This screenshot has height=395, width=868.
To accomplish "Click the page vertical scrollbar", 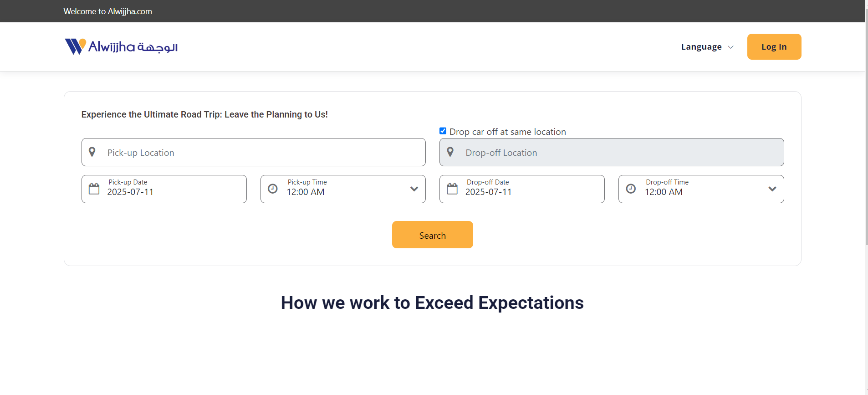I will (866, 128).
